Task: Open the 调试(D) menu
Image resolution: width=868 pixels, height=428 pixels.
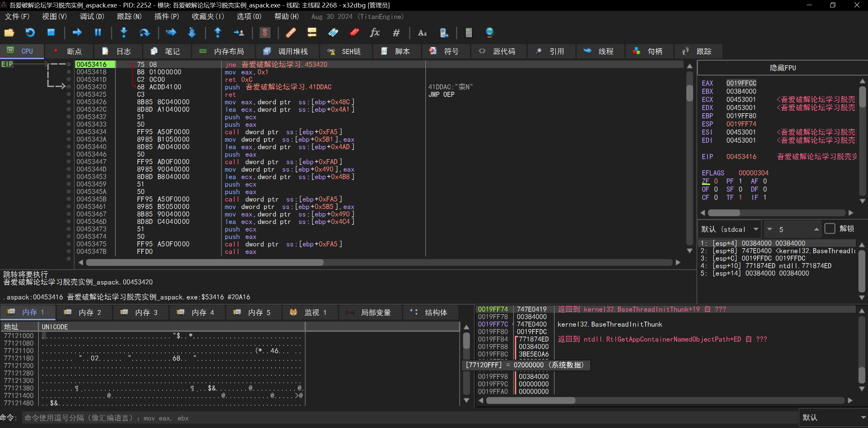Action: tap(92, 16)
